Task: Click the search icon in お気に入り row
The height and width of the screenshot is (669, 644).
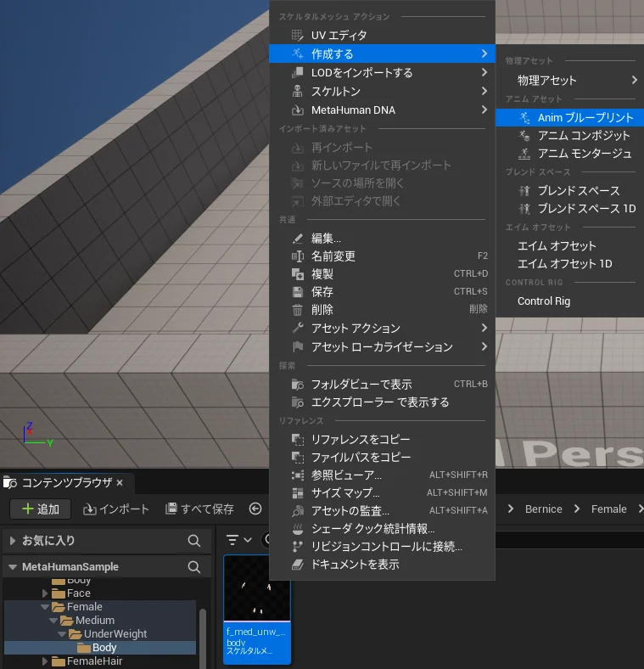Action: (194, 541)
